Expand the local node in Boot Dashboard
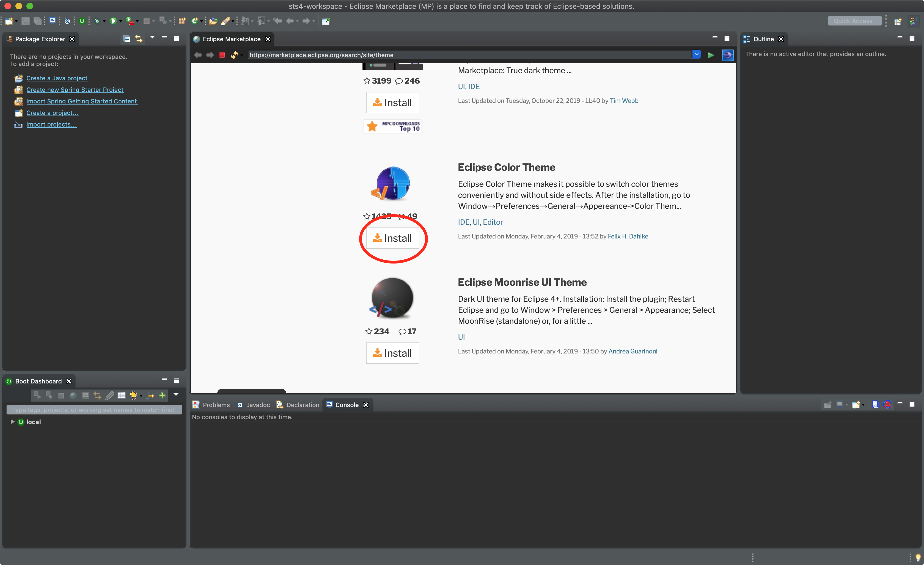Viewport: 924px width, 565px height. point(12,422)
